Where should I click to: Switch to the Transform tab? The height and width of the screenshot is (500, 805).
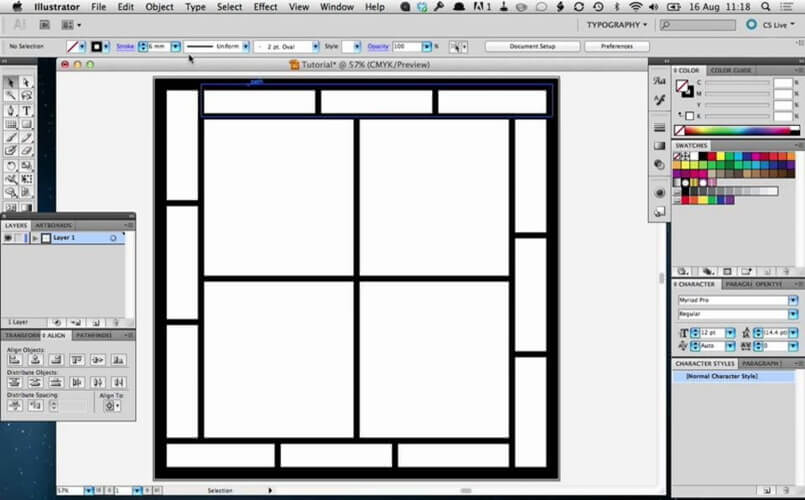click(x=22, y=335)
